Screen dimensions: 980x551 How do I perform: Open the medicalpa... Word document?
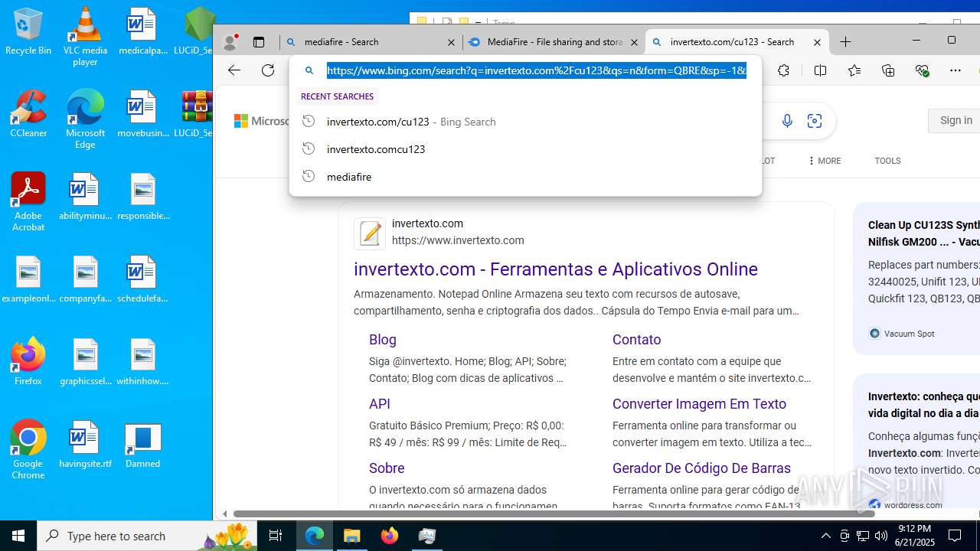click(x=142, y=32)
